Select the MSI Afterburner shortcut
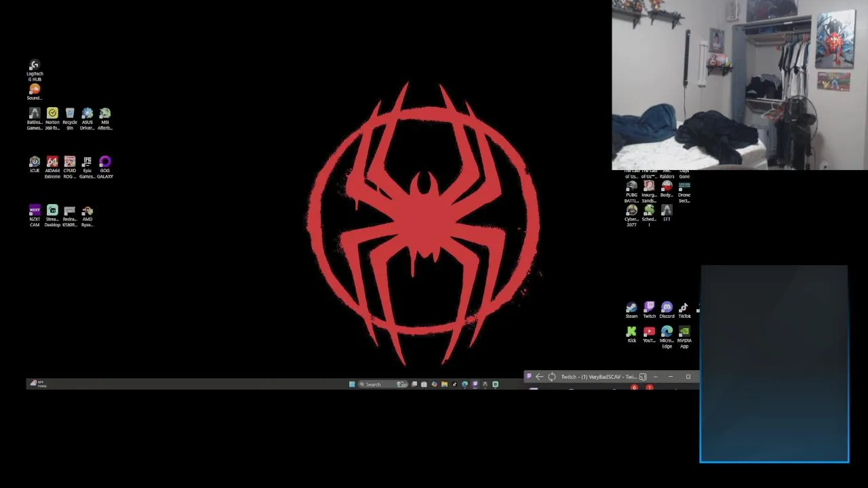 [105, 119]
